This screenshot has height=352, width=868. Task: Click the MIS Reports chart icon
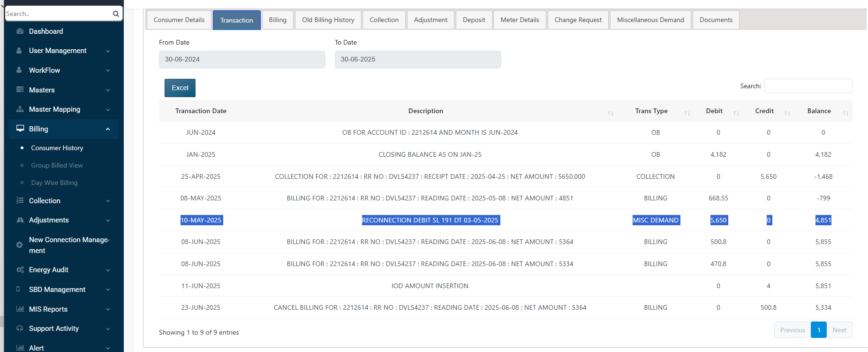(x=20, y=309)
